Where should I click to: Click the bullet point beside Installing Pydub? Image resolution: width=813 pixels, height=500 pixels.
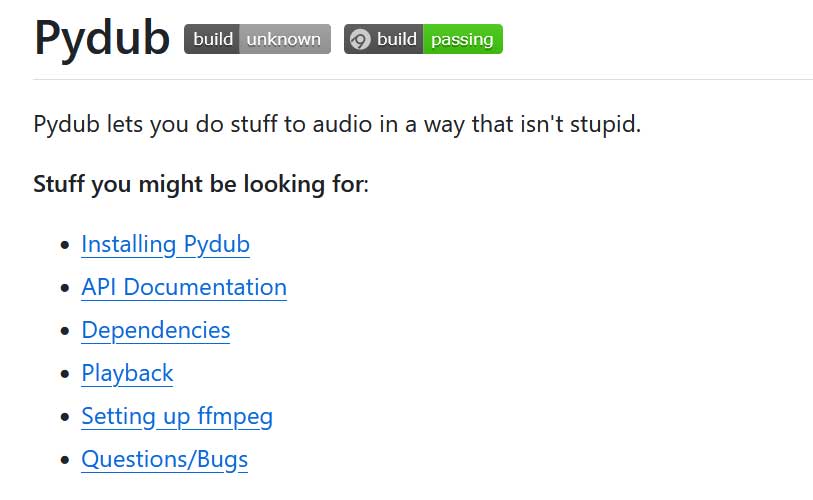(x=65, y=245)
